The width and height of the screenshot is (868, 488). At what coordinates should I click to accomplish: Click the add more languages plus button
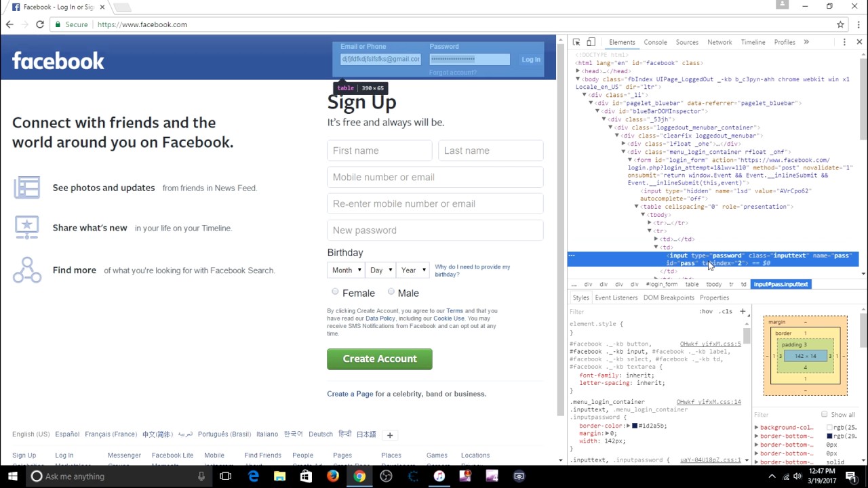(390, 435)
